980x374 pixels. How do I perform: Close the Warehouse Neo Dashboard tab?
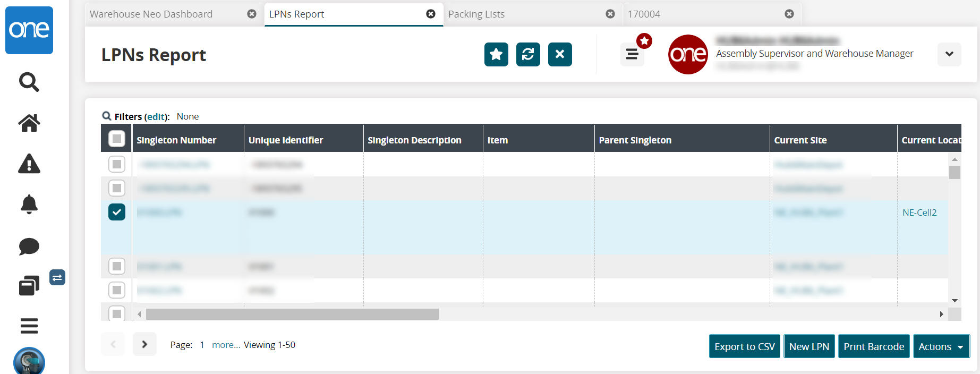(252, 14)
